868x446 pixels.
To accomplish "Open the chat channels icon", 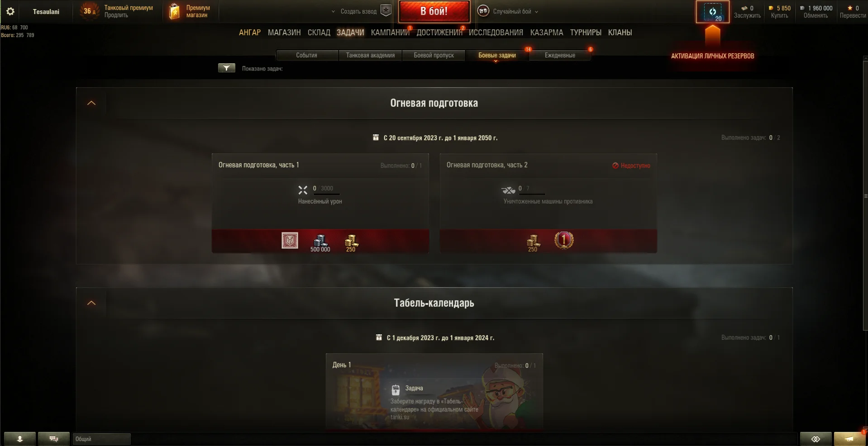I will tap(54, 439).
